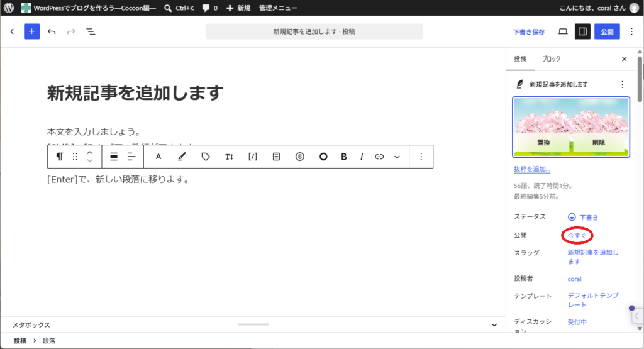Open post actions menu beside title

pos(622,84)
